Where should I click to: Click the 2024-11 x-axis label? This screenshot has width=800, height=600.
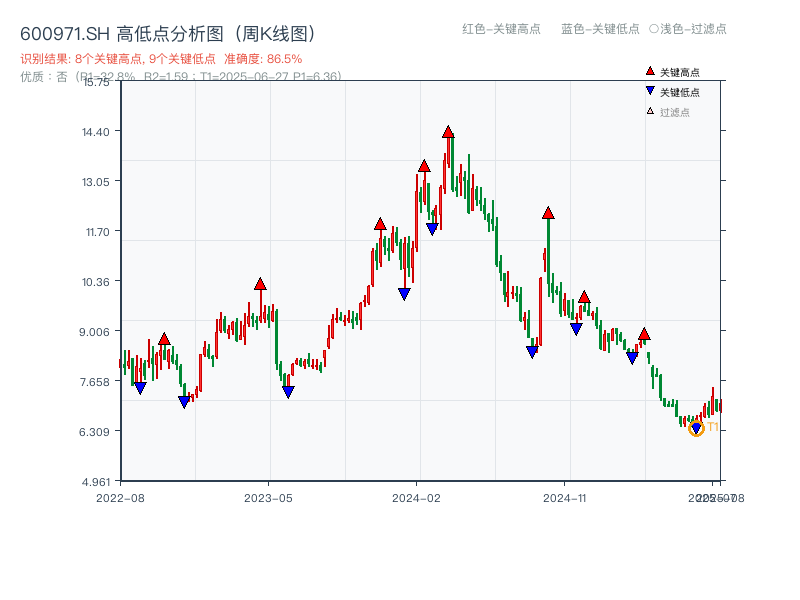coord(564,498)
